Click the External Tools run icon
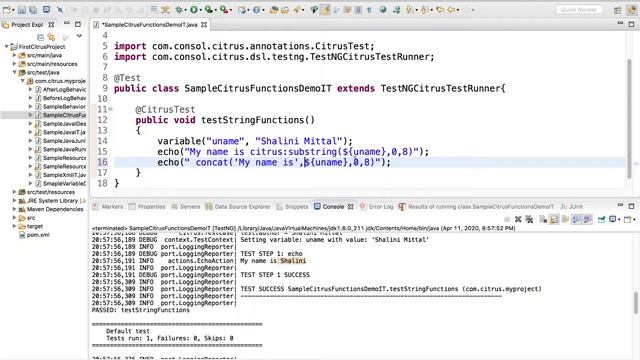The height and width of the screenshot is (360, 640). click(224, 9)
